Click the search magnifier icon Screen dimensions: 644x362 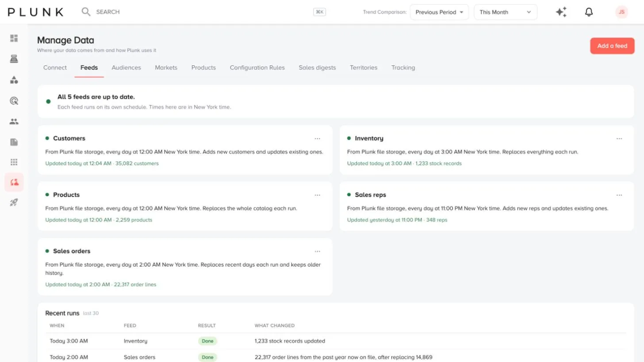pos(86,12)
